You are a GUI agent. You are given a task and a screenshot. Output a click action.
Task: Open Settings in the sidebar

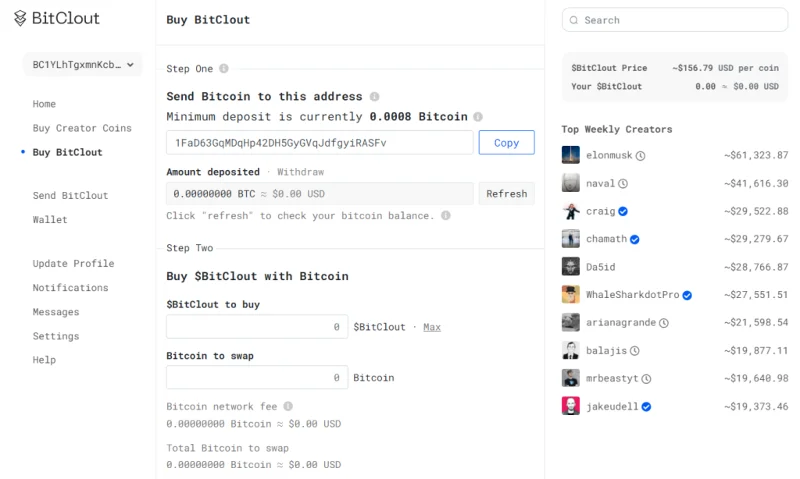(x=56, y=336)
